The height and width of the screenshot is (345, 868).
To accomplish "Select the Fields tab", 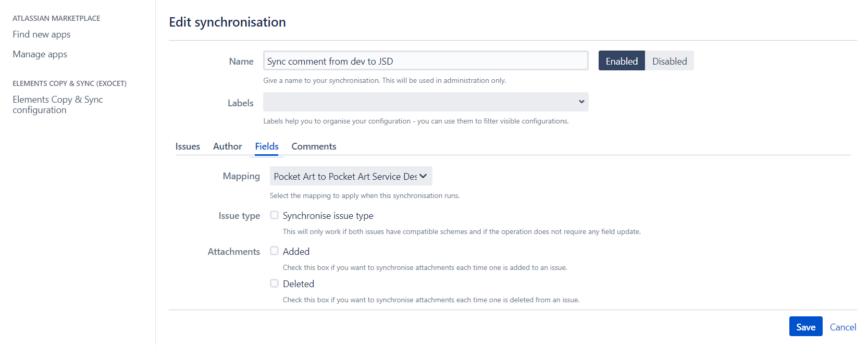I will coord(266,146).
